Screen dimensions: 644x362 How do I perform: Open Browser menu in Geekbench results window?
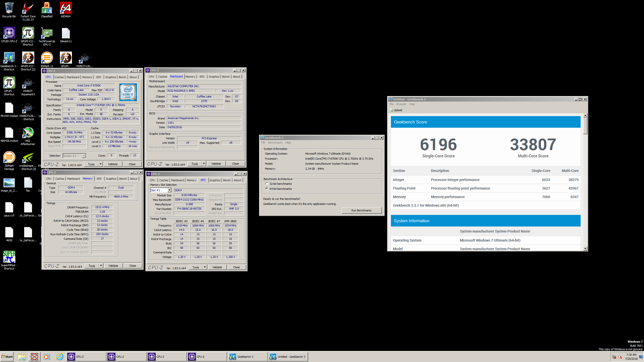click(x=401, y=104)
